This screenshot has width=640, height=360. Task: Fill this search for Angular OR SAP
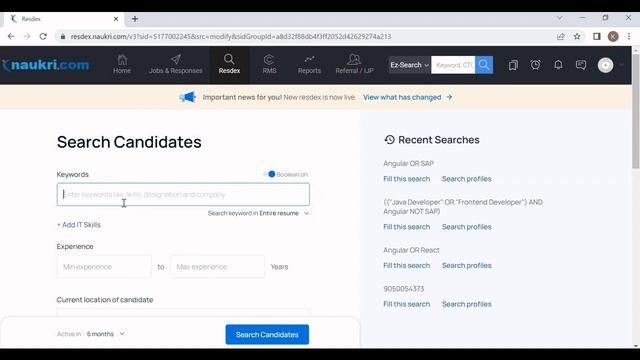pyautogui.click(x=407, y=179)
